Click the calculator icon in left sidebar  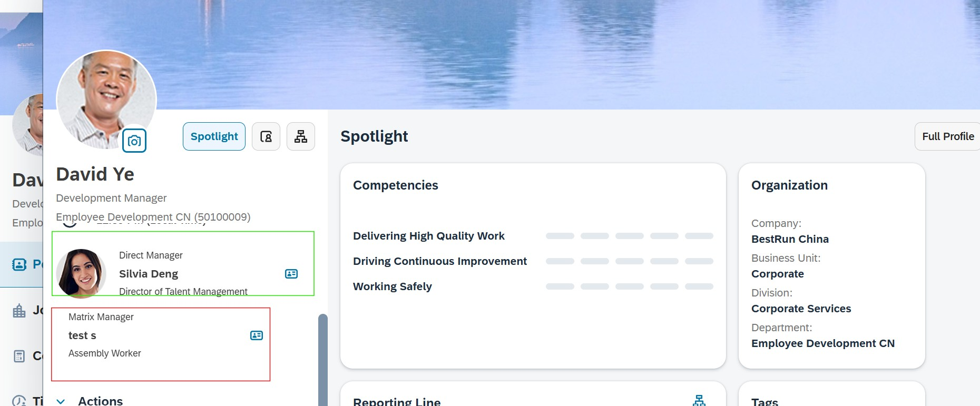19,357
